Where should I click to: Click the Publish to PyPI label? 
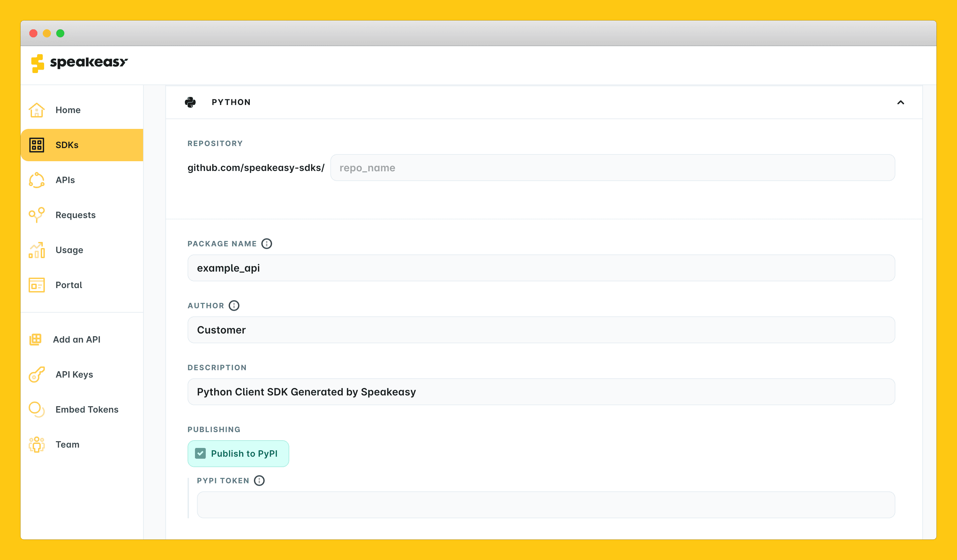coord(244,453)
